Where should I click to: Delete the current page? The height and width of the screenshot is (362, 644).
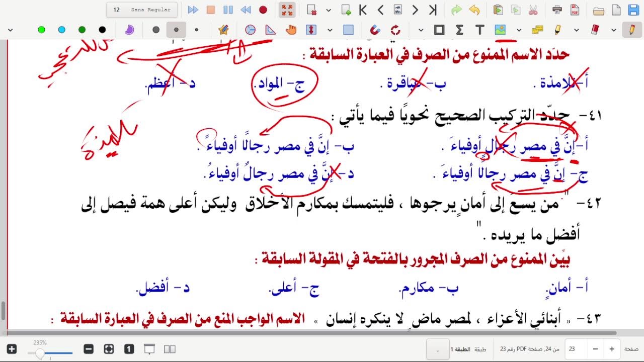tap(311, 10)
